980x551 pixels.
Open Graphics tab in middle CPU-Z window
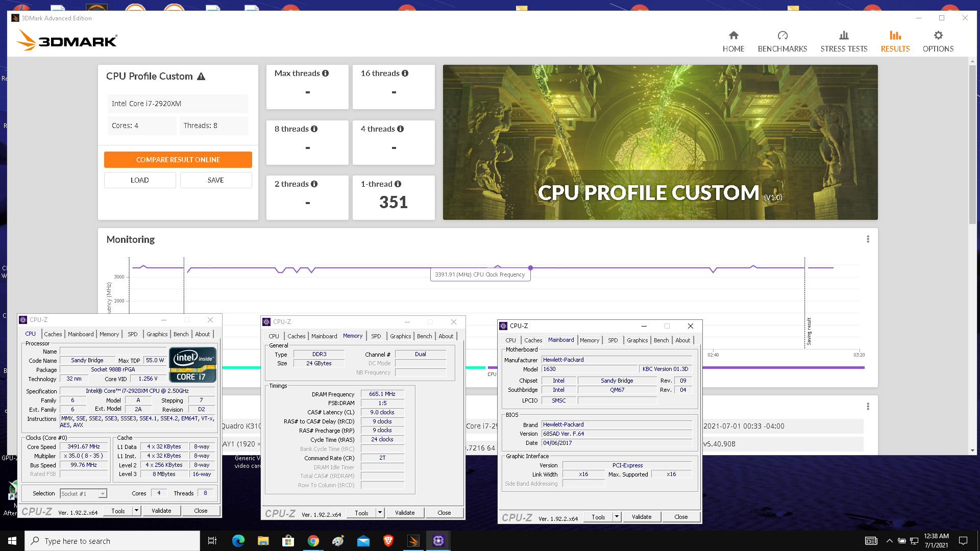click(x=401, y=336)
